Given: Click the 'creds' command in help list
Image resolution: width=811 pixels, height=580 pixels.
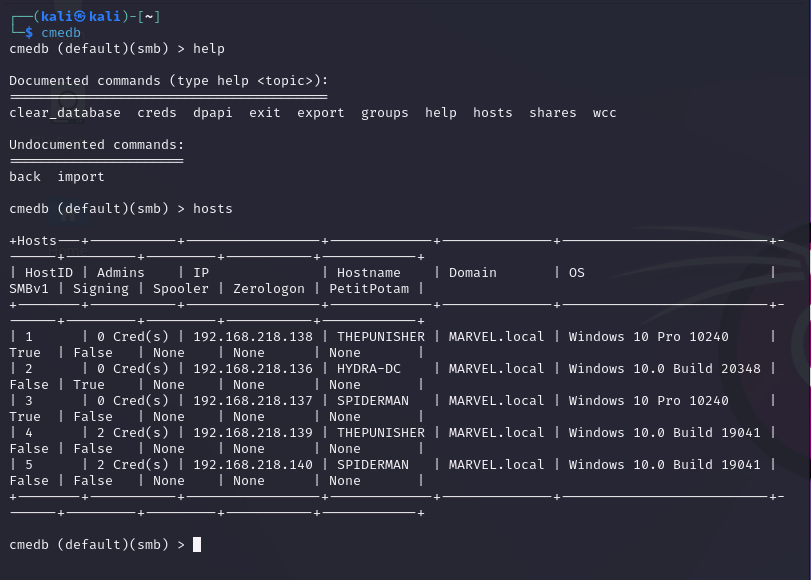Looking at the screenshot, I should tap(157, 113).
